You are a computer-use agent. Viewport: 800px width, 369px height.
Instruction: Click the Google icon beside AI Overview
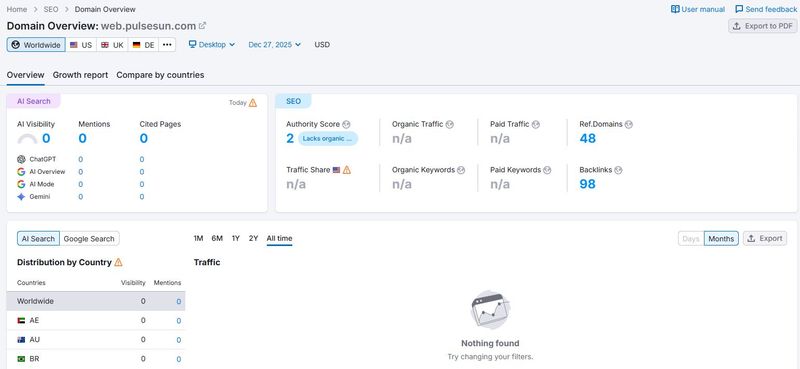(21, 171)
